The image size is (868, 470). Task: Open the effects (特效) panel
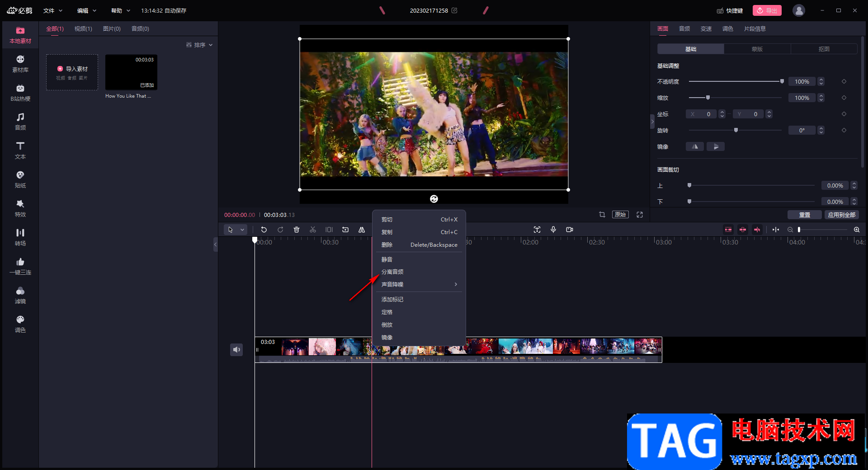[20, 209]
